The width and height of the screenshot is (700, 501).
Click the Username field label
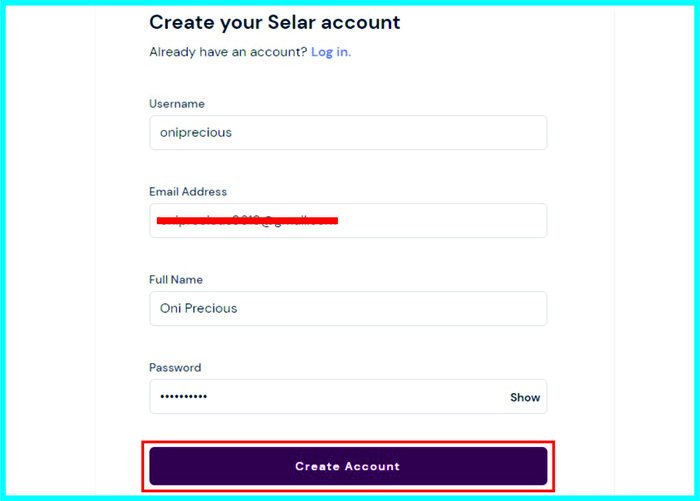177,104
